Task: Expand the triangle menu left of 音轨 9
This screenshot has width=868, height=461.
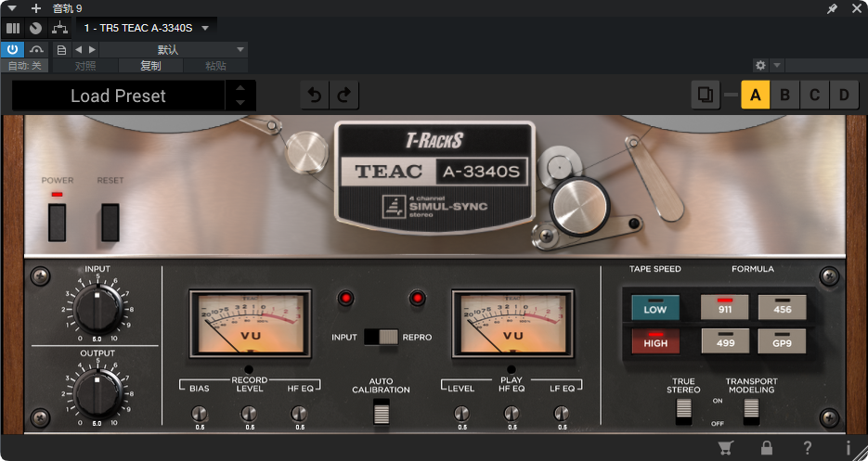Action: (12, 8)
